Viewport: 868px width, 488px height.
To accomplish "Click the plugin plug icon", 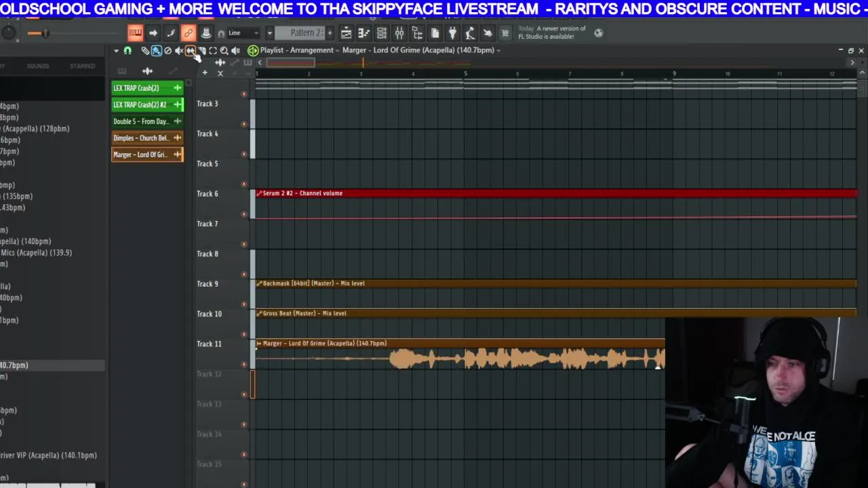I will point(452,33).
